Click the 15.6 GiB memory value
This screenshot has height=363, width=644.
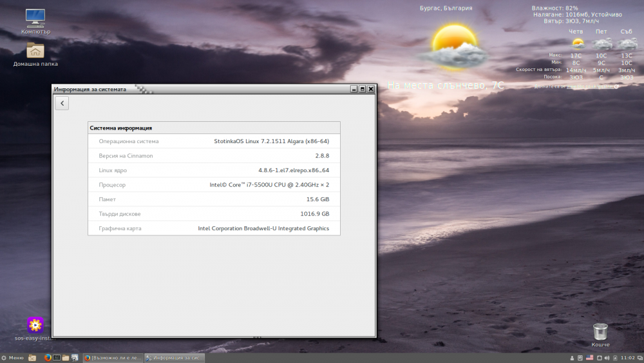(317, 199)
